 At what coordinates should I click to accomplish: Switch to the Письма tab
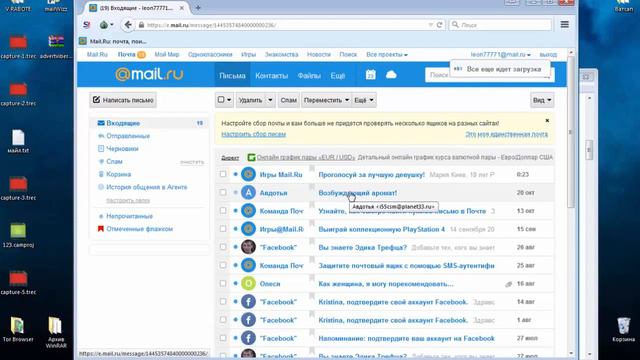click(x=232, y=76)
